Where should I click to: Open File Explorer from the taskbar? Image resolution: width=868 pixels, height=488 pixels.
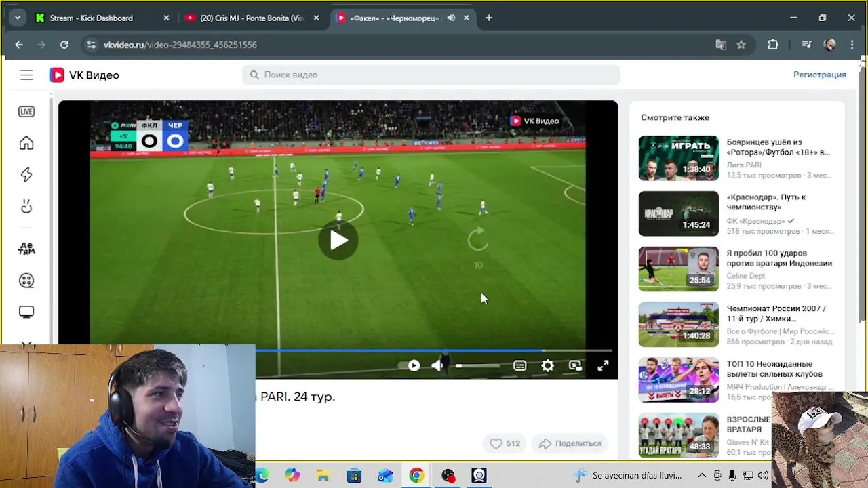(323, 476)
